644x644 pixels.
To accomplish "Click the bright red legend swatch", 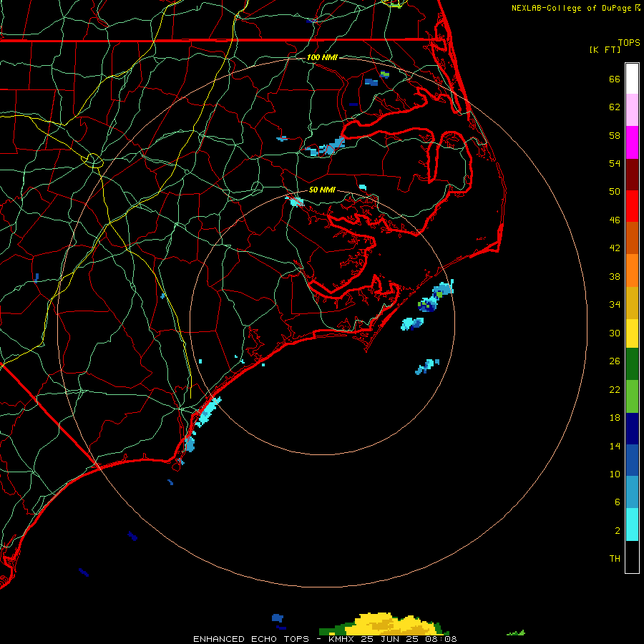I will (x=632, y=206).
